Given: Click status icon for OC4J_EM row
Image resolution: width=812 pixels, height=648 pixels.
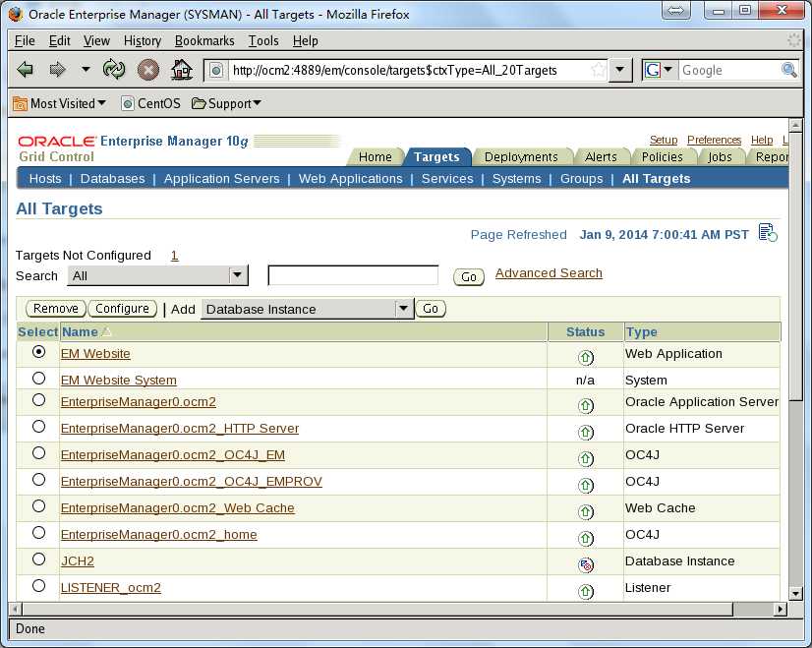Looking at the screenshot, I should coord(586,458).
